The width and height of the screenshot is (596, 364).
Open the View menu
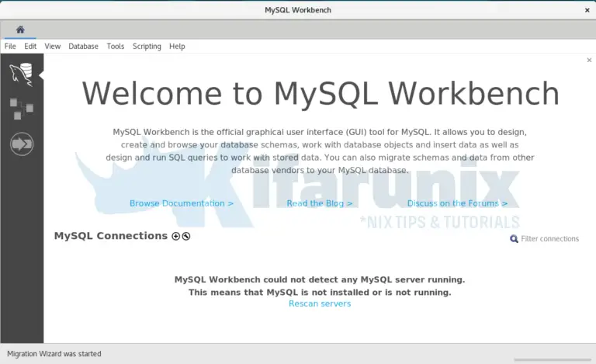pos(53,47)
